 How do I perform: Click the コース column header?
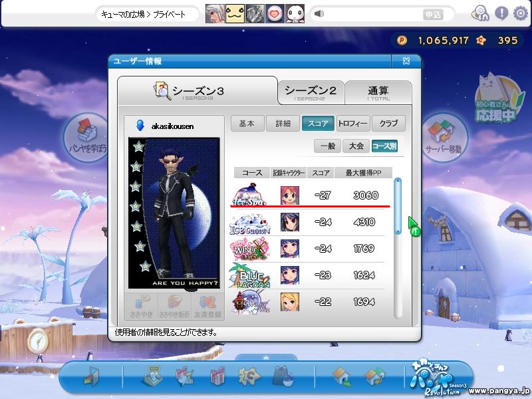[252, 173]
